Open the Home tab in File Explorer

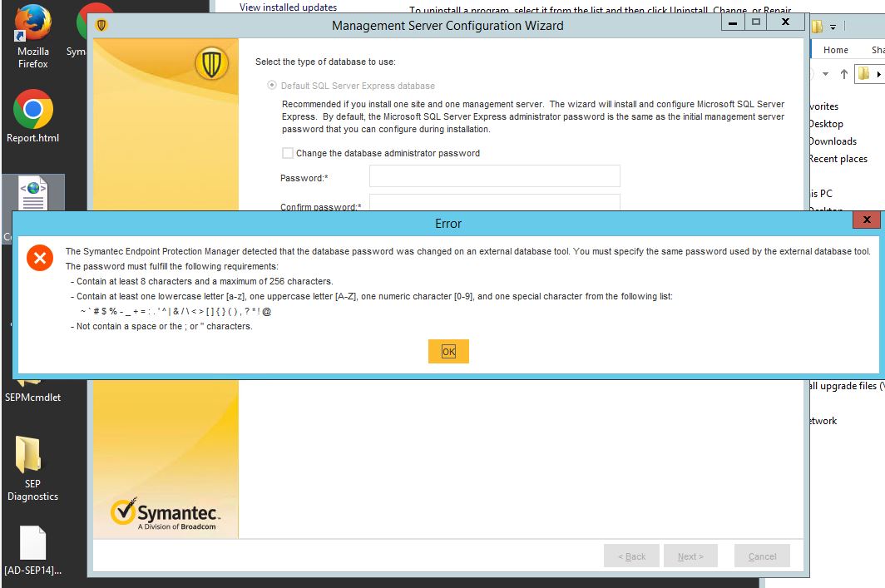click(x=835, y=50)
